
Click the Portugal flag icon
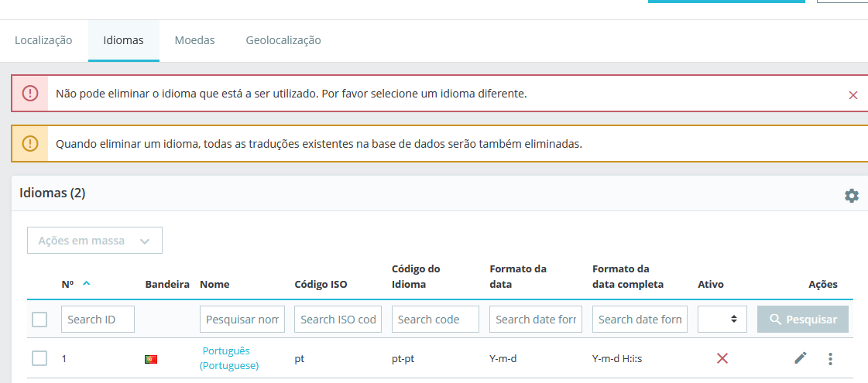coord(151,359)
